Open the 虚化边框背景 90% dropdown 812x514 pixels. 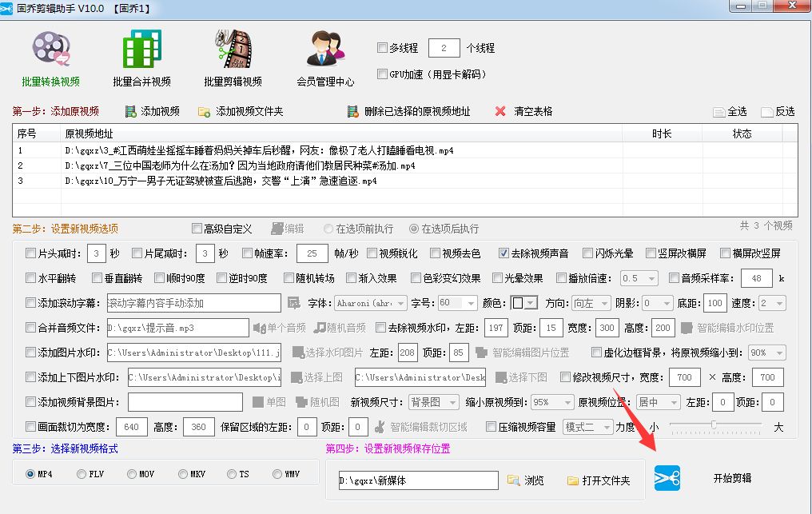[x=767, y=353]
